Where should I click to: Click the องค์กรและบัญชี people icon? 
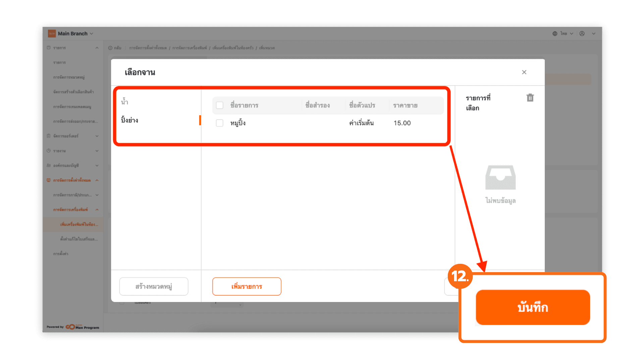tap(49, 166)
